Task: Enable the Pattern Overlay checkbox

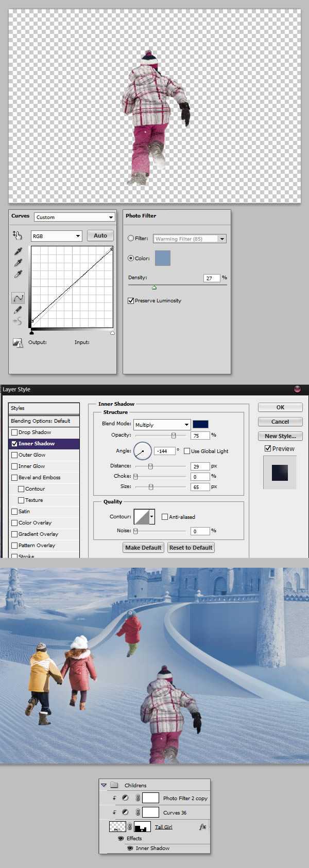Action: click(14, 546)
